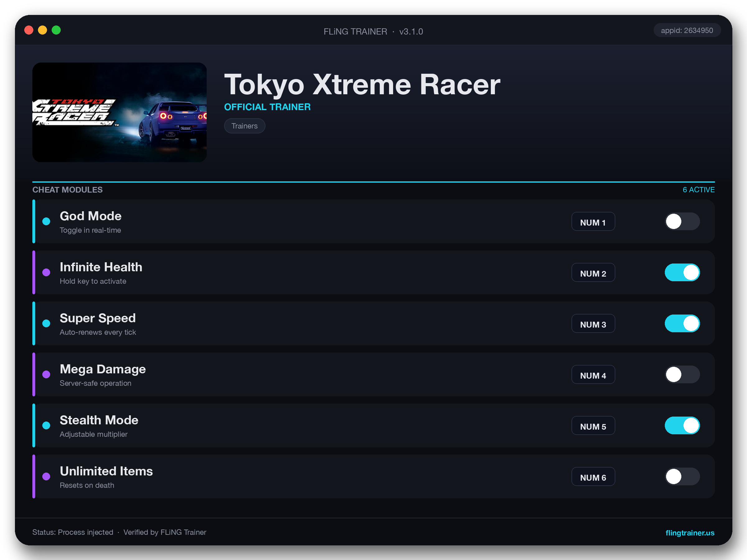Screen dimensions: 747x560
Task: Switch off Stealth Mode toggle
Action: [682, 425]
